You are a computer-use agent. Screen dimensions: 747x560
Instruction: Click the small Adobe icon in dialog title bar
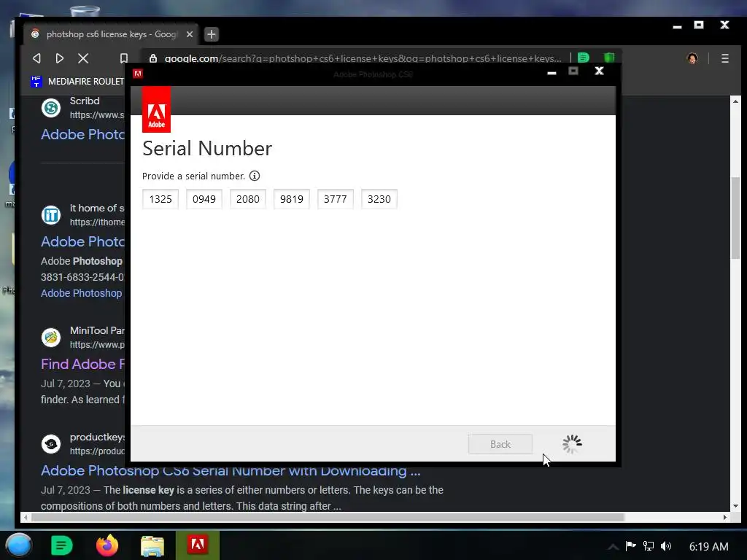click(x=138, y=74)
